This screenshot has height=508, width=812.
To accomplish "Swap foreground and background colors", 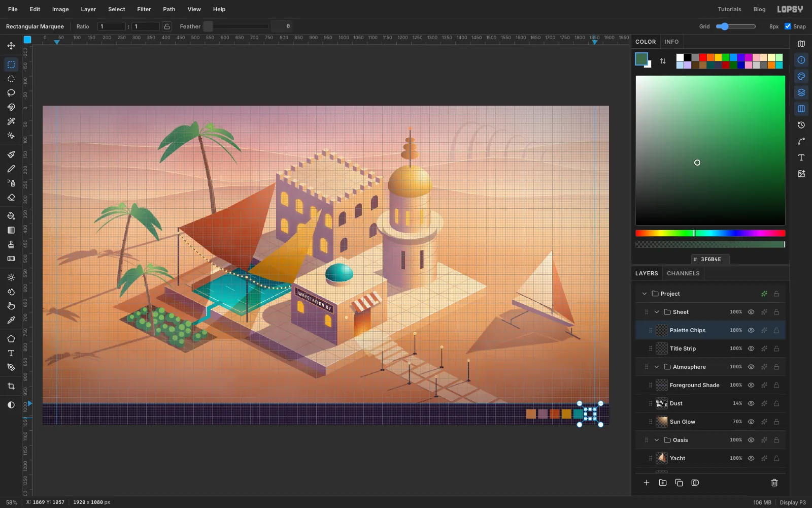I will tap(663, 61).
